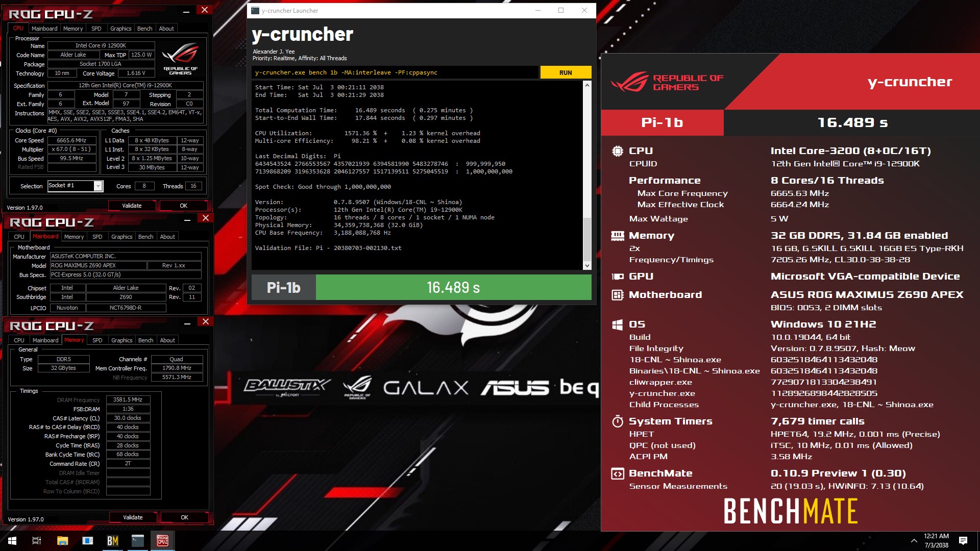This screenshot has width=980, height=551.
Task: Open the About tab in top CPU-Z window
Action: pyautogui.click(x=166, y=29)
